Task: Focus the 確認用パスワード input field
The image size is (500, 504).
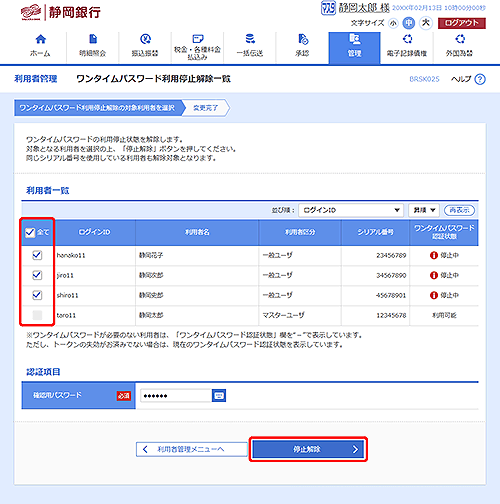Action: click(176, 396)
